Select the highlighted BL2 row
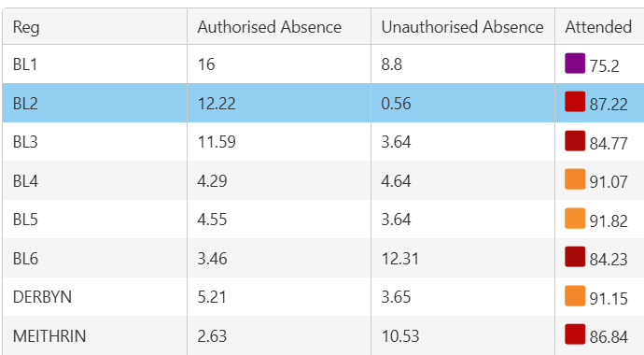Viewport: 644px width, 355px height. (x=323, y=103)
